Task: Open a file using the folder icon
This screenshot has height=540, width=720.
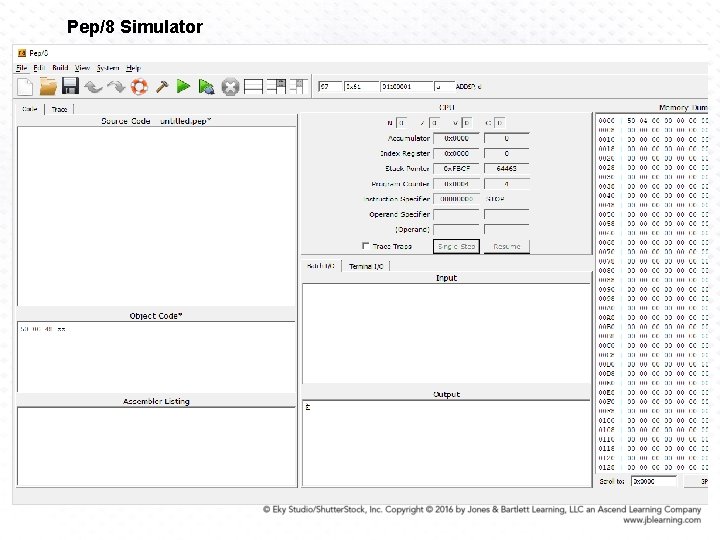Action: [48, 86]
